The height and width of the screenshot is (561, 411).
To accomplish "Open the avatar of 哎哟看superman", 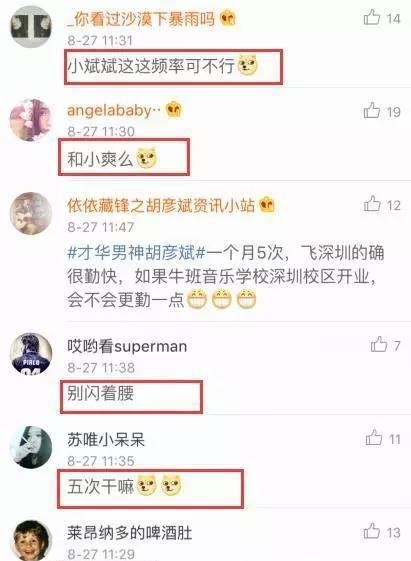I will pyautogui.click(x=31, y=353).
